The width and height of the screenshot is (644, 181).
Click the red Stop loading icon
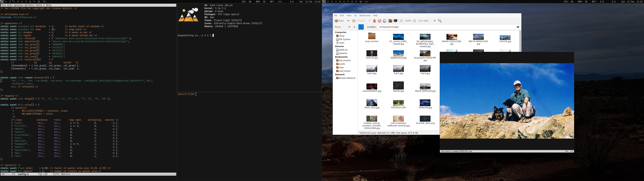pos(379,21)
